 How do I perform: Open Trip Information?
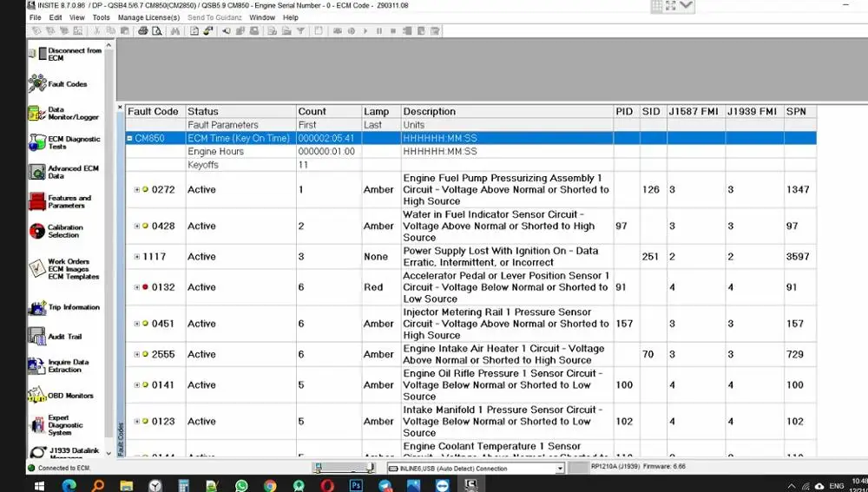coord(65,307)
